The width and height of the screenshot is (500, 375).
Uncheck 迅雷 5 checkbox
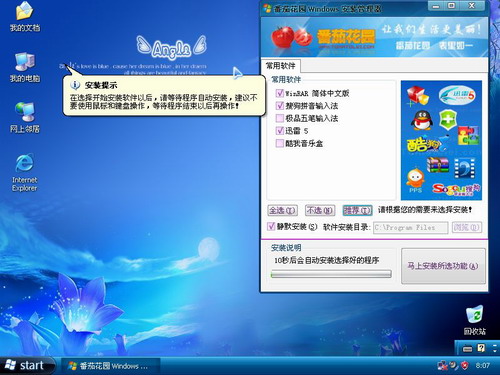pos(280,131)
